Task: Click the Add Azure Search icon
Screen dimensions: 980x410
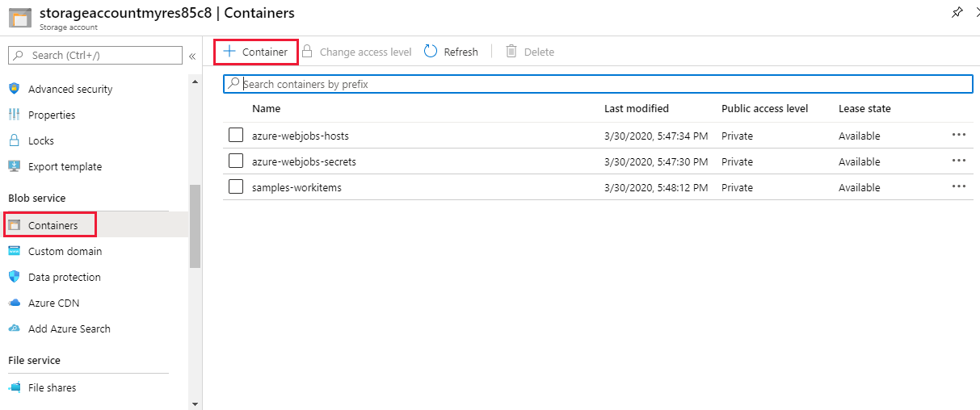Action: [14, 329]
